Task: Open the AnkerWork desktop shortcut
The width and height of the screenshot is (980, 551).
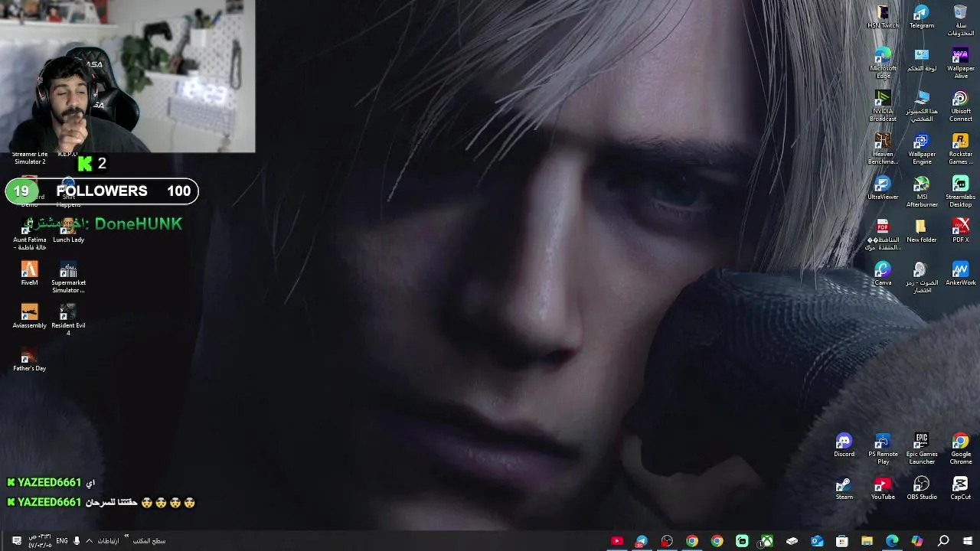Action: 960,274
